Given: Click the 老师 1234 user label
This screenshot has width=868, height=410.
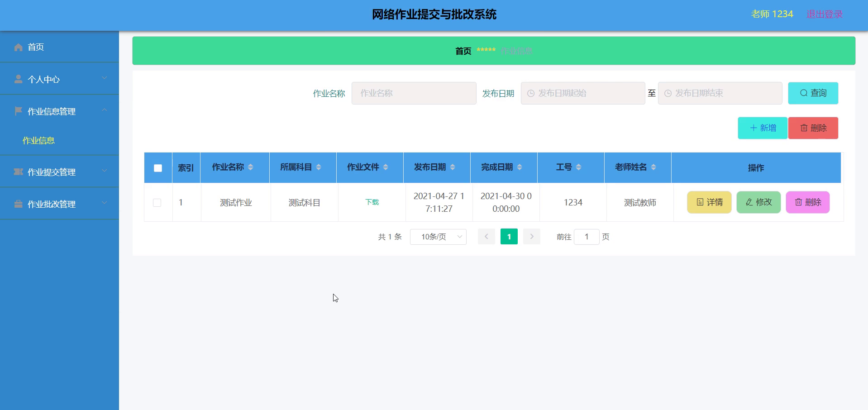Looking at the screenshot, I should 772,14.
